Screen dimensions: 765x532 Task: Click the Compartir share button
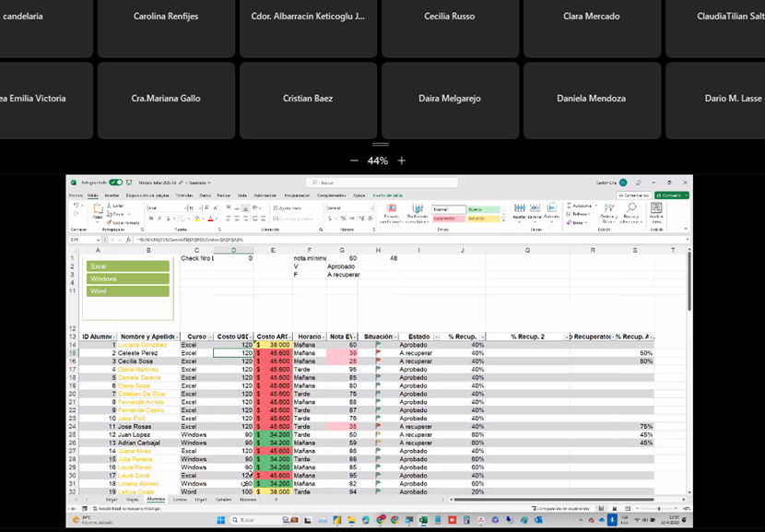pyautogui.click(x=672, y=195)
